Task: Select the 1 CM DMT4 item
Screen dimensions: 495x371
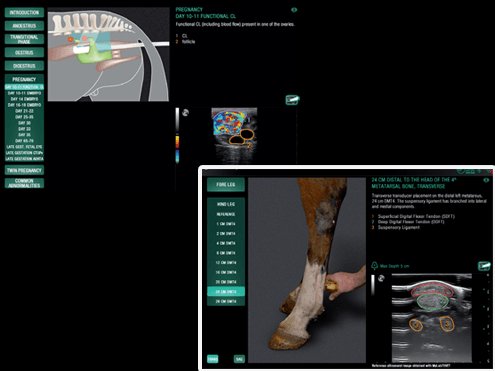Action: pyautogui.click(x=226, y=224)
